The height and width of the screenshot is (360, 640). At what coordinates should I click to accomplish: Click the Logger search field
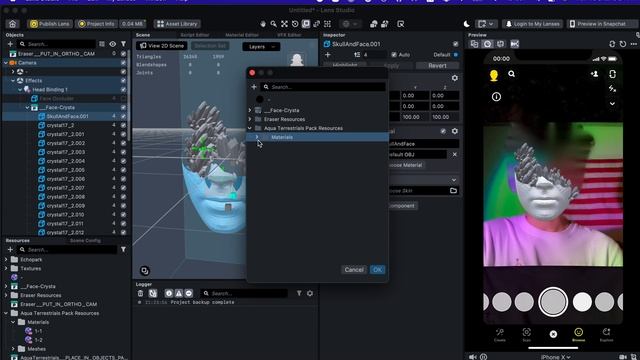coord(244,293)
